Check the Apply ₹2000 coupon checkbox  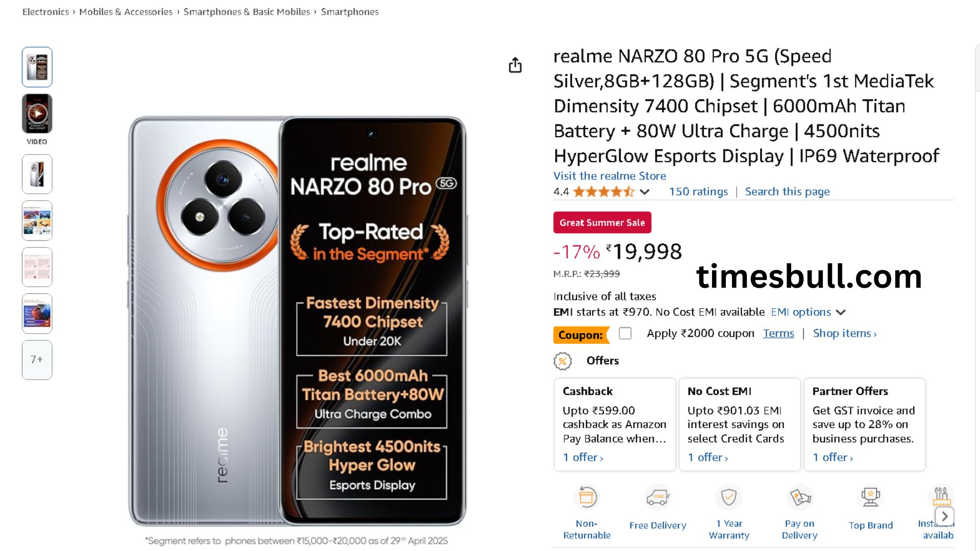[625, 333]
